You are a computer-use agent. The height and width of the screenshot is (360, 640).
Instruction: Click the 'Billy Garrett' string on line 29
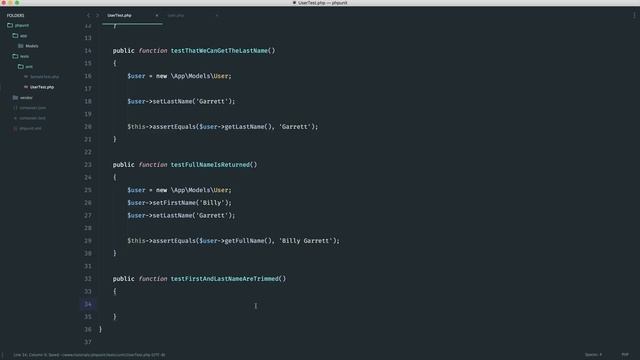[x=305, y=241]
